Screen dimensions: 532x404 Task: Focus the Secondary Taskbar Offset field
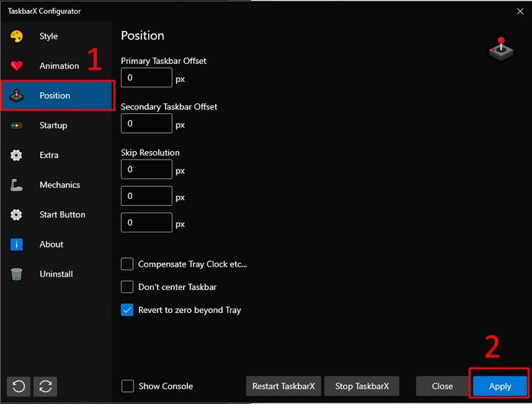click(147, 123)
